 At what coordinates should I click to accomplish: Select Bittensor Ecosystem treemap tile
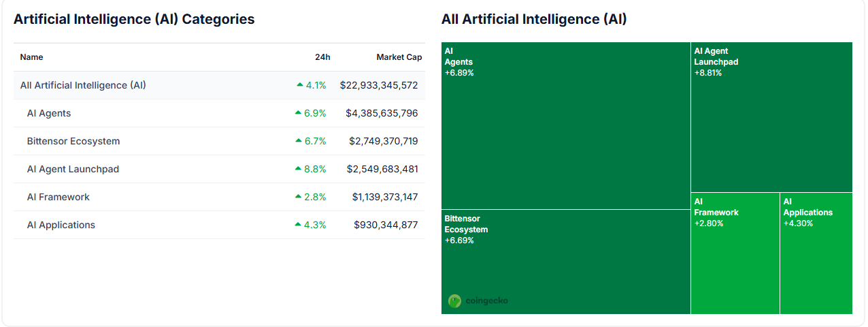tap(565, 262)
